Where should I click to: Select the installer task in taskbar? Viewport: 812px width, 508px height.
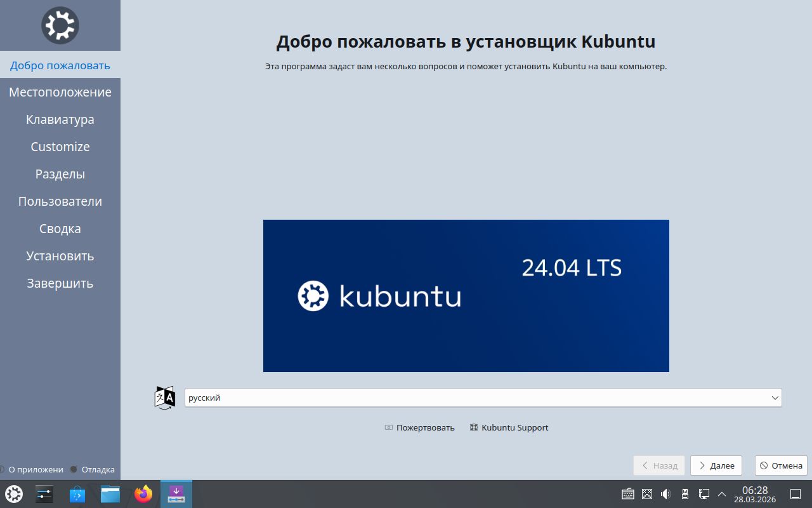(x=176, y=494)
